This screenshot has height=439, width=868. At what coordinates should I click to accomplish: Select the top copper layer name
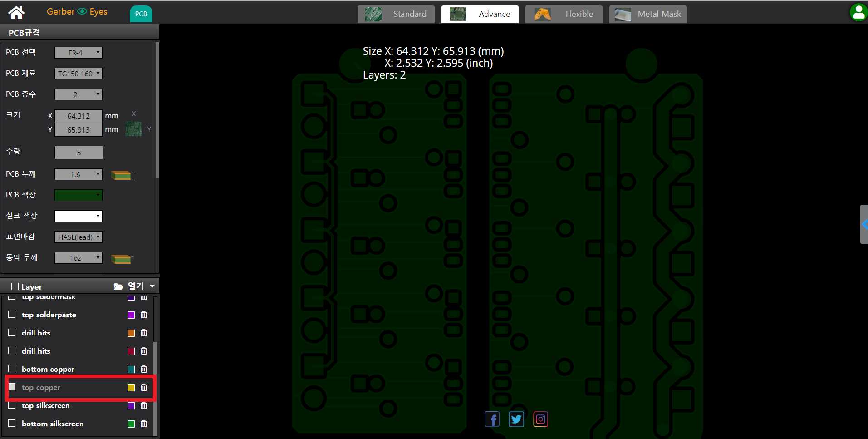[x=41, y=388]
